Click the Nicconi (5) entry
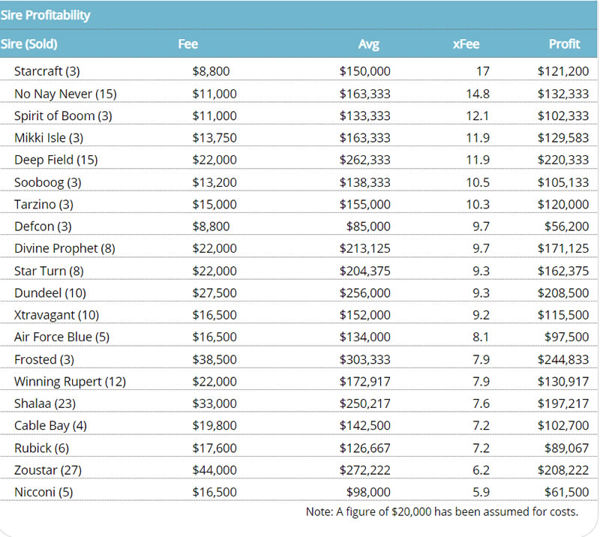Screen dimensions: 600x537 pos(46,491)
